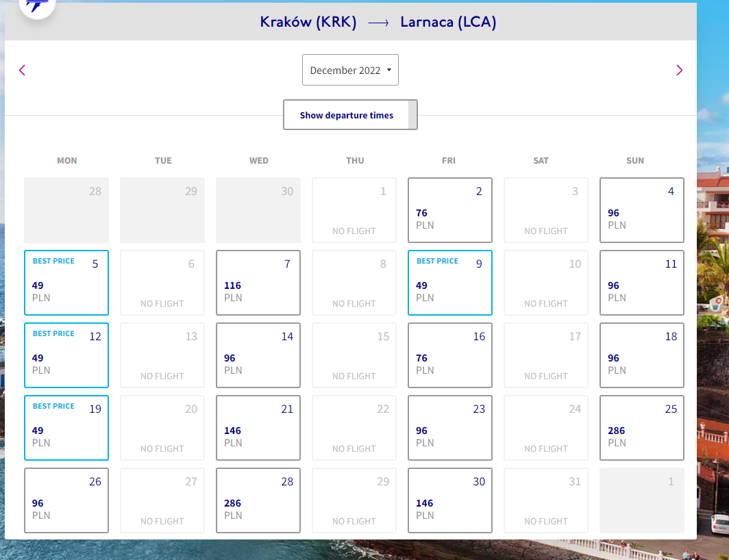Click the December 29 no-flight cell
The width and height of the screenshot is (729, 560).
click(354, 500)
